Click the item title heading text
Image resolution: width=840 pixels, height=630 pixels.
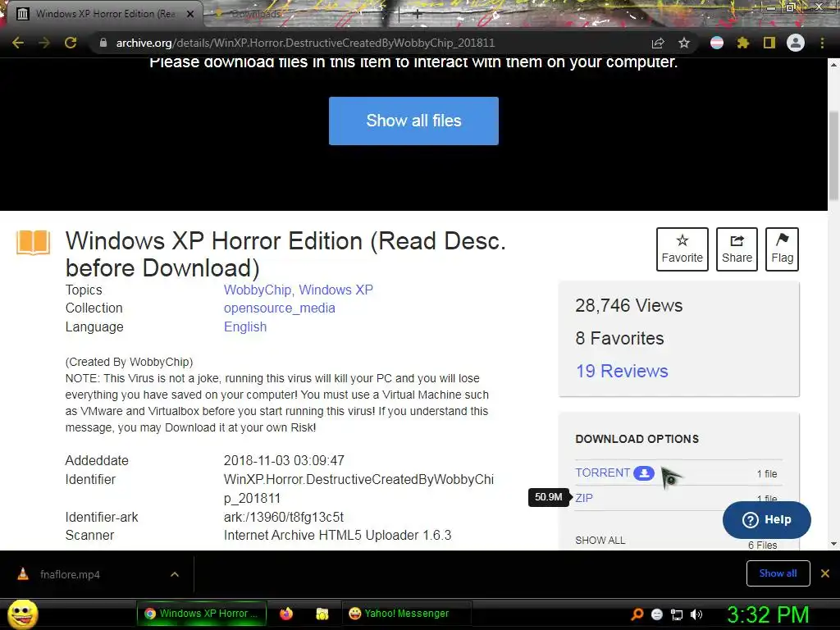(285, 254)
